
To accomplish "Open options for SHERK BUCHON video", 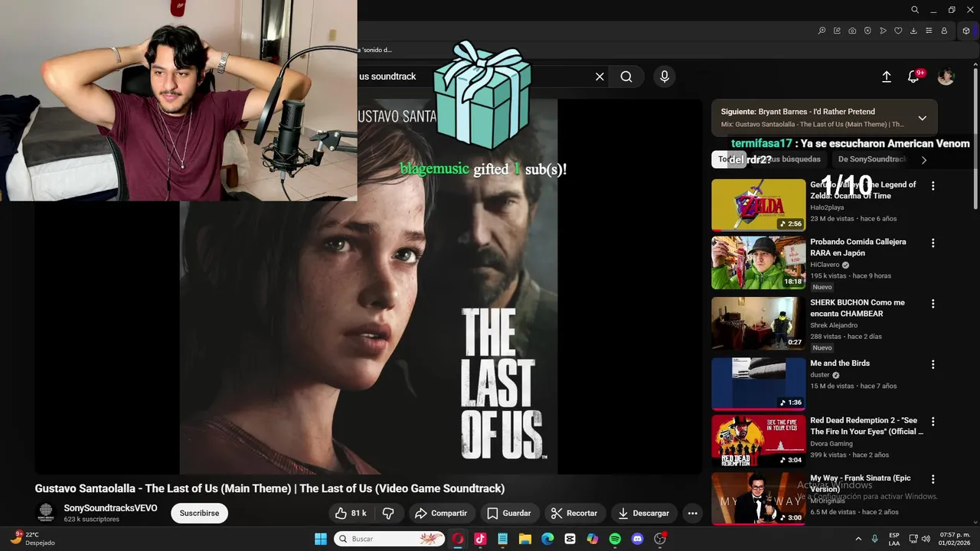I will pos(933,304).
